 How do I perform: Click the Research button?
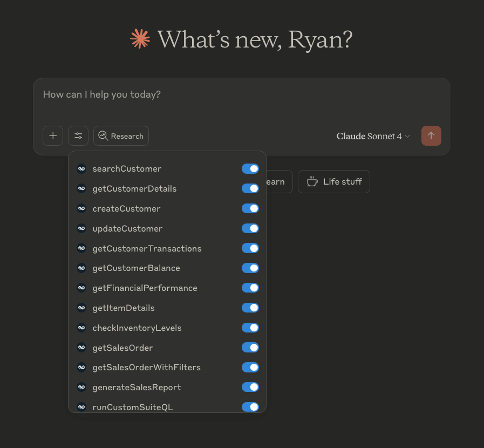[121, 136]
